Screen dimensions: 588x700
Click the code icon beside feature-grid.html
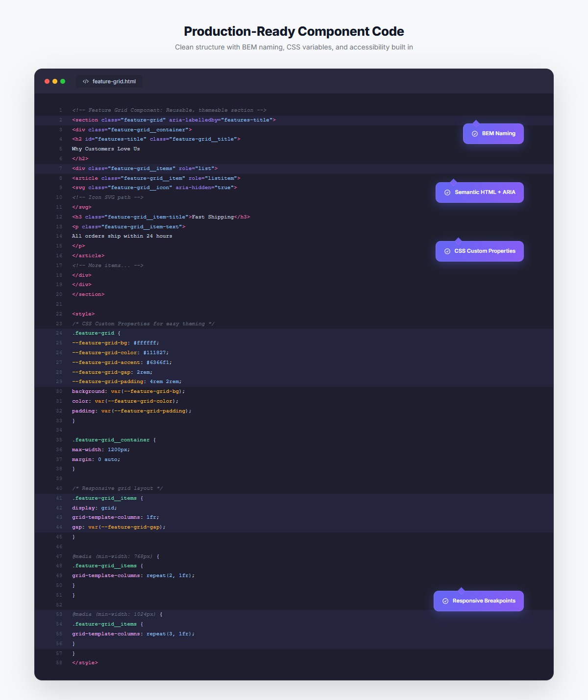point(85,81)
